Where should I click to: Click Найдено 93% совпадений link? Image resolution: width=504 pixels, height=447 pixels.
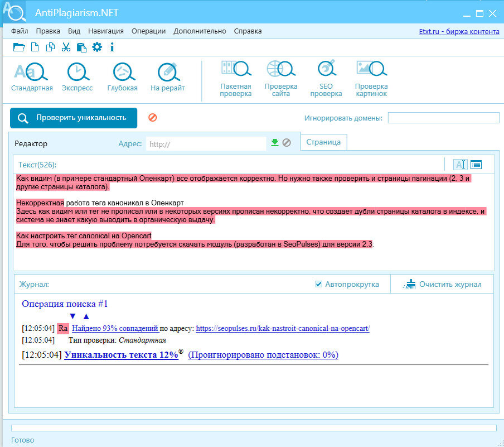tap(115, 328)
